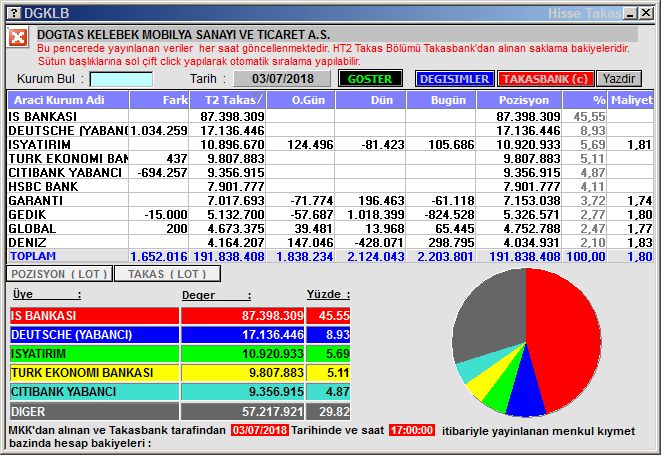Minimize the DGKLB window

631,13
